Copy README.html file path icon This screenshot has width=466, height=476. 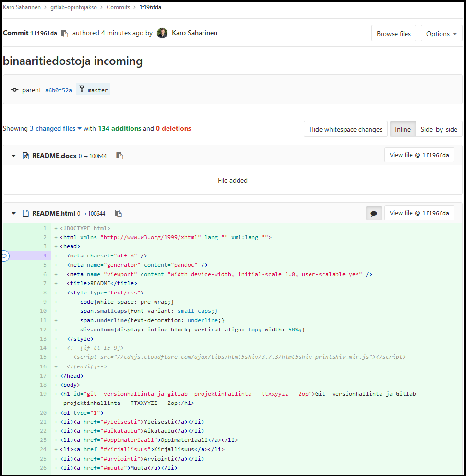pyautogui.click(x=119, y=213)
